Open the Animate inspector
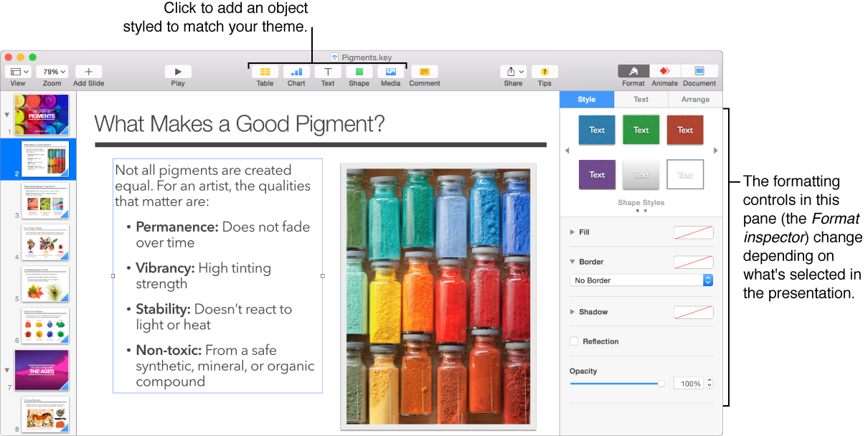 click(665, 71)
